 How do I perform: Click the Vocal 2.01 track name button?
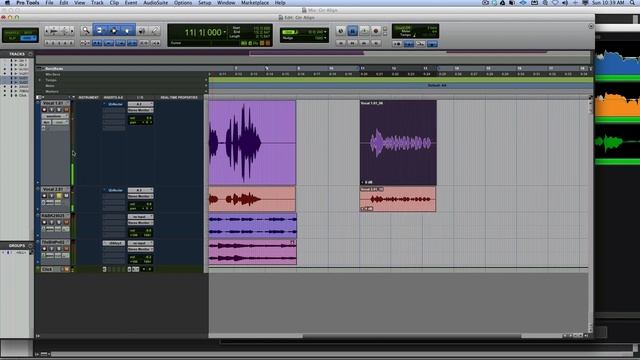click(x=55, y=190)
